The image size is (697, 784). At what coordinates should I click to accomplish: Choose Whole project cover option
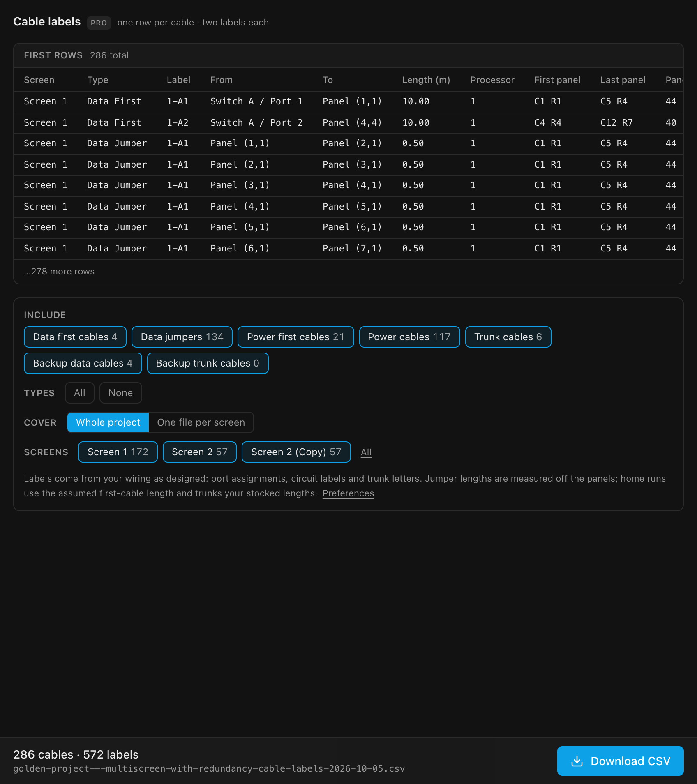108,422
